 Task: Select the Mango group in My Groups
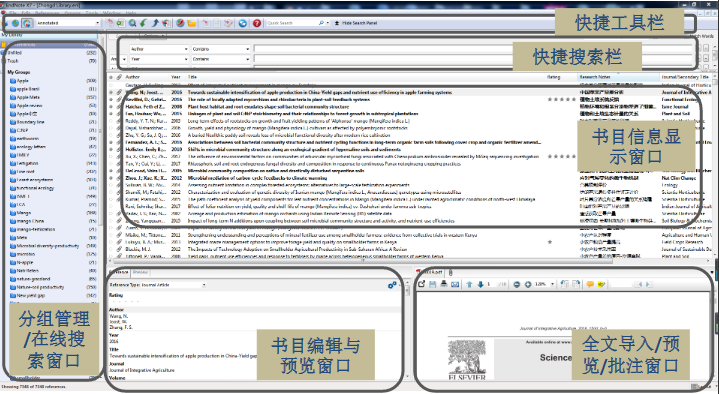[24, 213]
